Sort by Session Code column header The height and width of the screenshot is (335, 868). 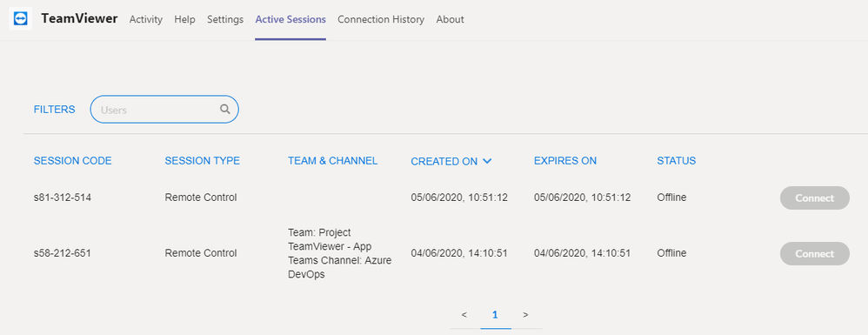coord(72,161)
